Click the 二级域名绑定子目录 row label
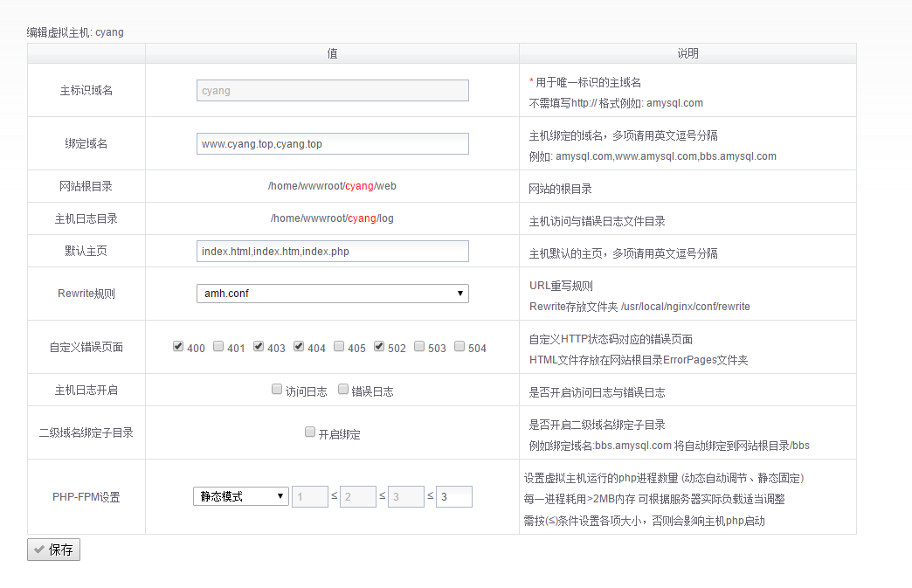 [x=86, y=432]
